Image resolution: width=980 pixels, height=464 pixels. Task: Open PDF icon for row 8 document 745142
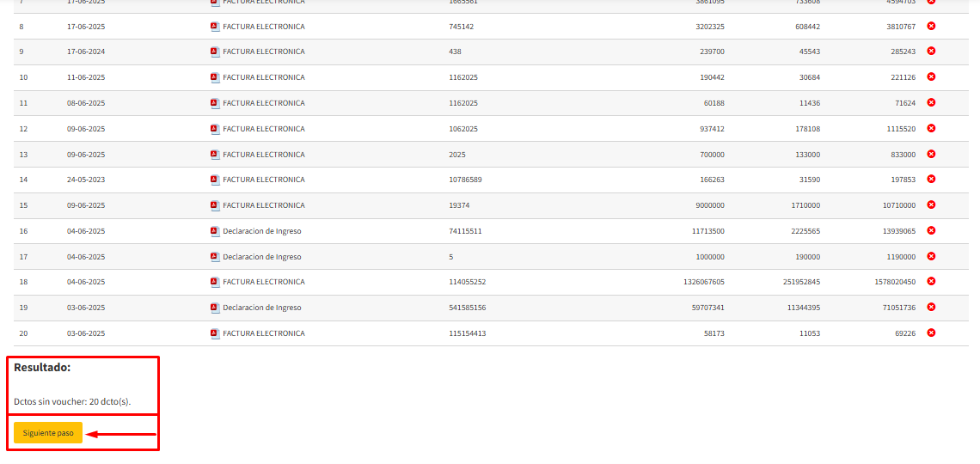click(215, 27)
